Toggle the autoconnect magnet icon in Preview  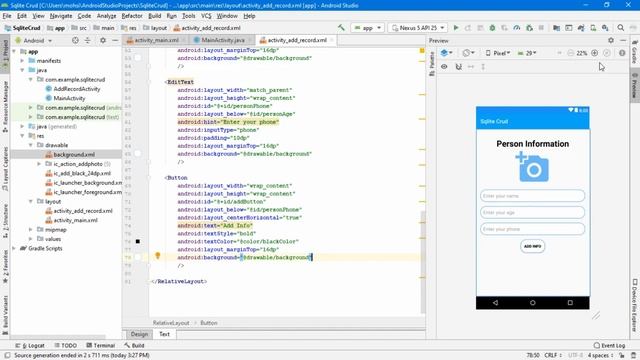458,66
